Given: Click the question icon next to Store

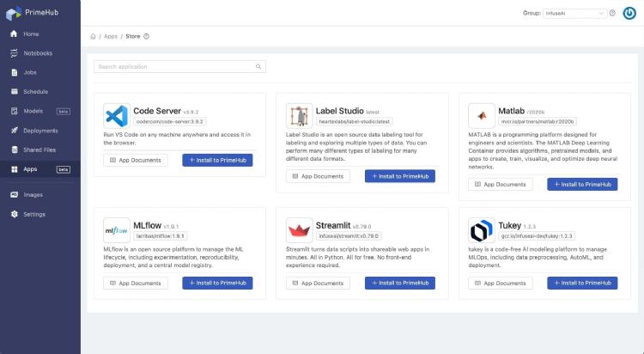Looking at the screenshot, I should [147, 36].
